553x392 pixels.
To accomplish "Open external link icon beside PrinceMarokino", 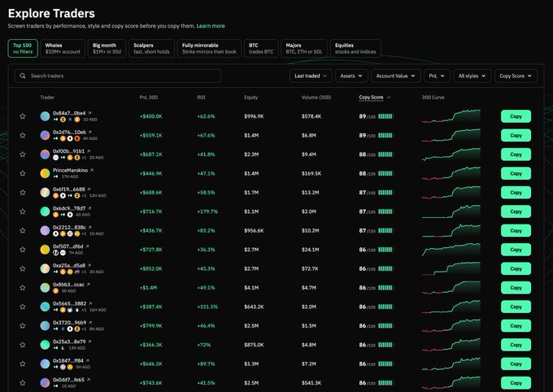I will pos(92,171).
